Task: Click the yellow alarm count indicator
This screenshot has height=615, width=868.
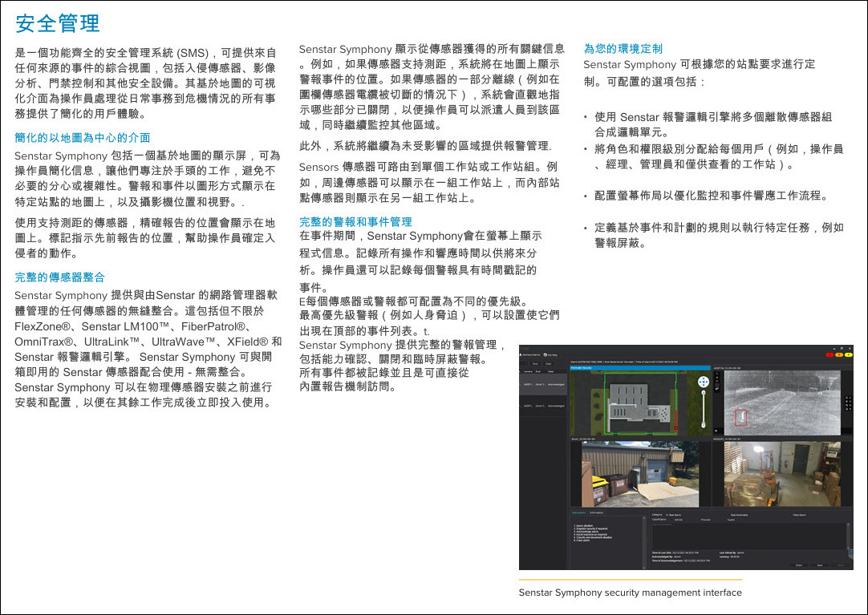Action: pyautogui.click(x=847, y=353)
